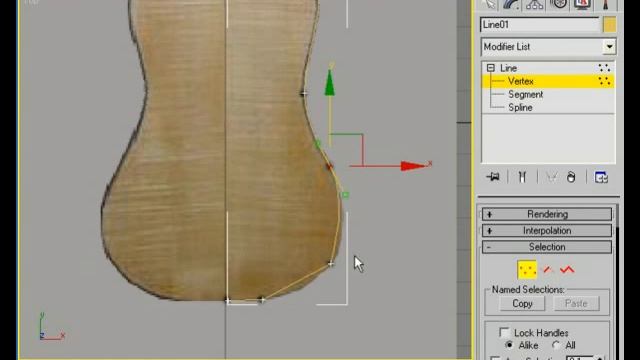Select the Alike radio button
Screen dimensions: 640x360
click(x=509, y=345)
